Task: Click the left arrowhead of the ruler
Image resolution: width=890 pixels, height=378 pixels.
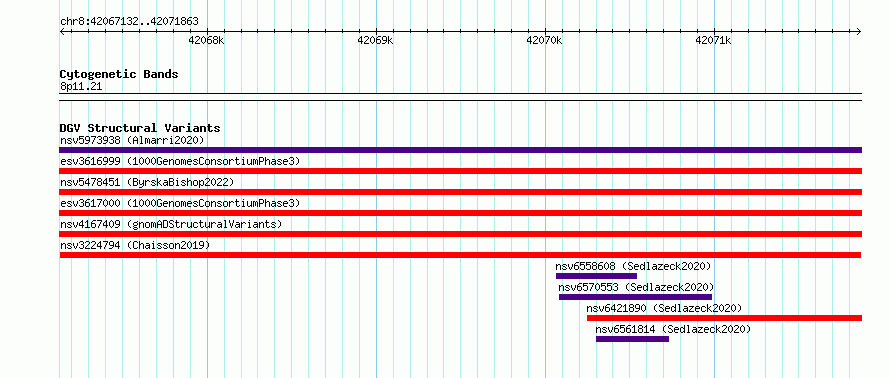Action: (62, 31)
